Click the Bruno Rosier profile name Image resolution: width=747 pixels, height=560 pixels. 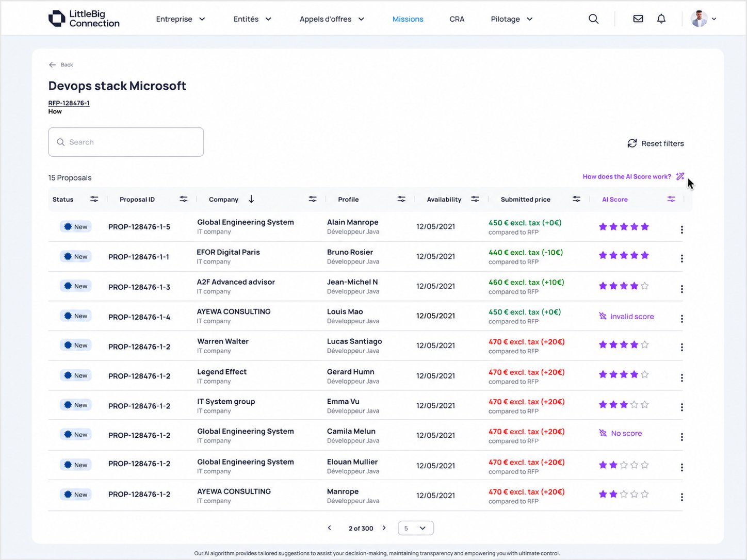(x=350, y=252)
